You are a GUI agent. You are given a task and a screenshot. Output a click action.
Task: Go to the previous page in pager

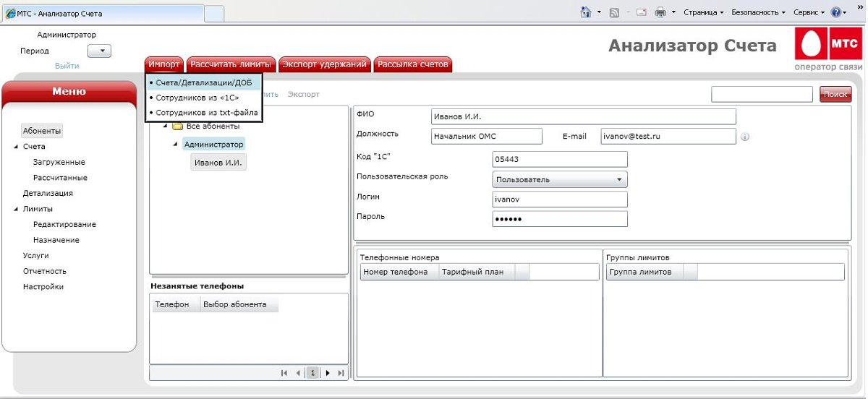[298, 373]
